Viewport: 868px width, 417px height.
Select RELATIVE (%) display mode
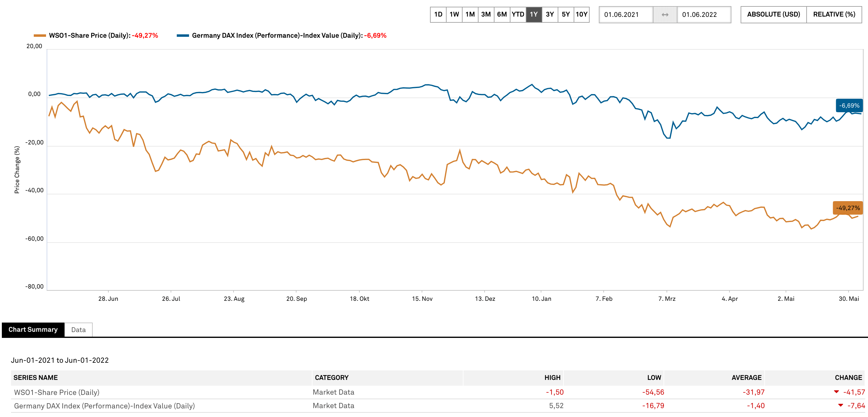pyautogui.click(x=834, y=14)
